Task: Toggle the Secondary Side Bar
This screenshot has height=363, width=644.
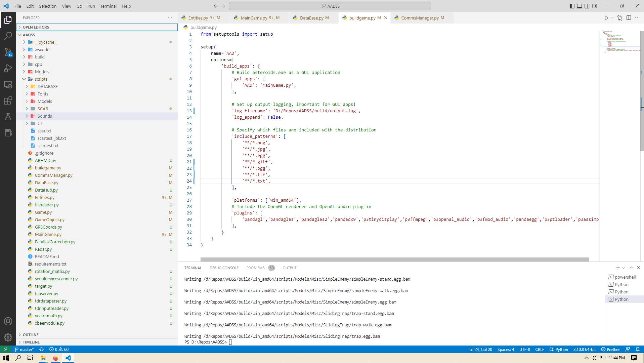Action: coord(587,6)
